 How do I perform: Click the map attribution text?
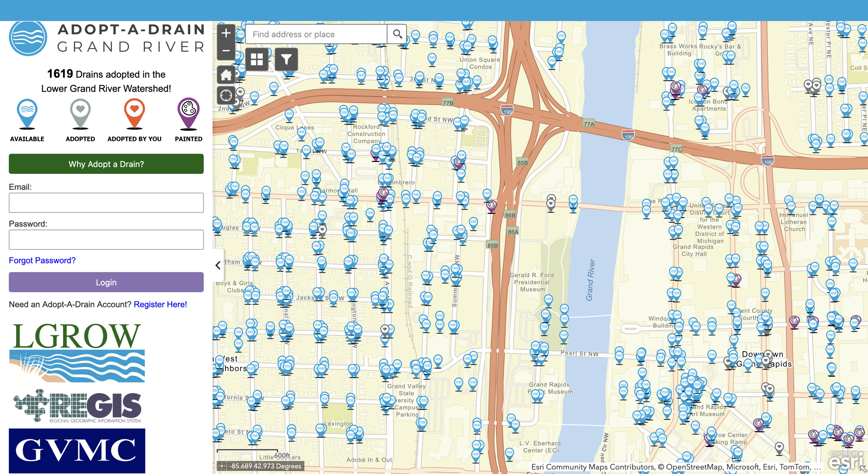pos(676,467)
